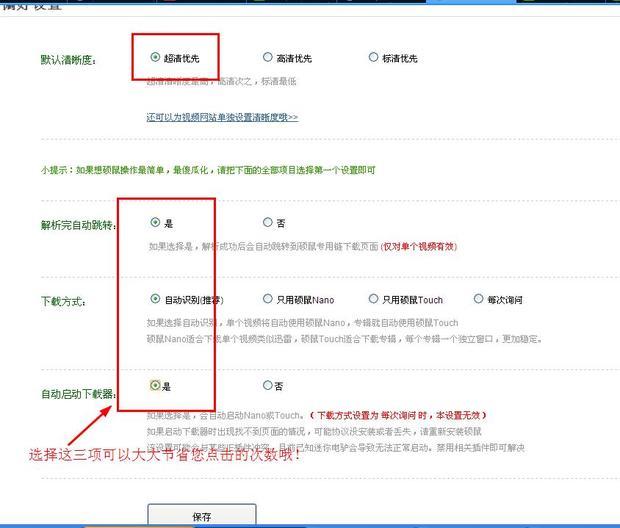Set 自动启动下载器 to 否
This screenshot has height=528, width=620.
tap(267, 385)
